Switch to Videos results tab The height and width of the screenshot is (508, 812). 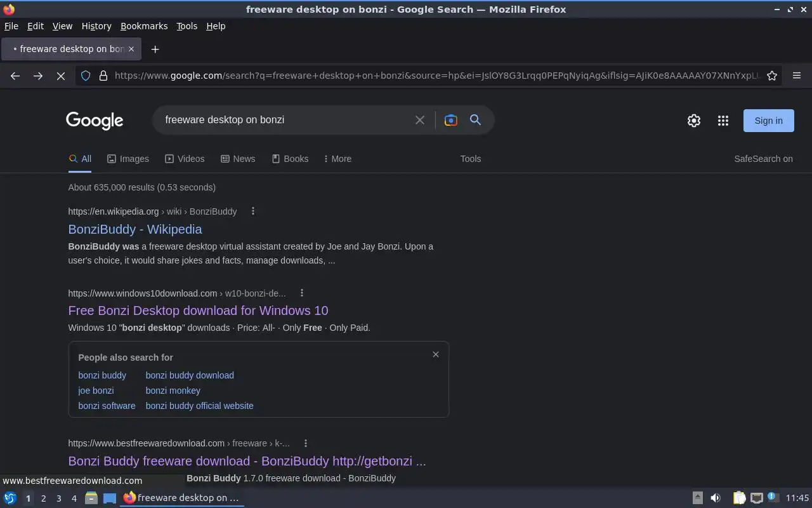[x=185, y=159]
